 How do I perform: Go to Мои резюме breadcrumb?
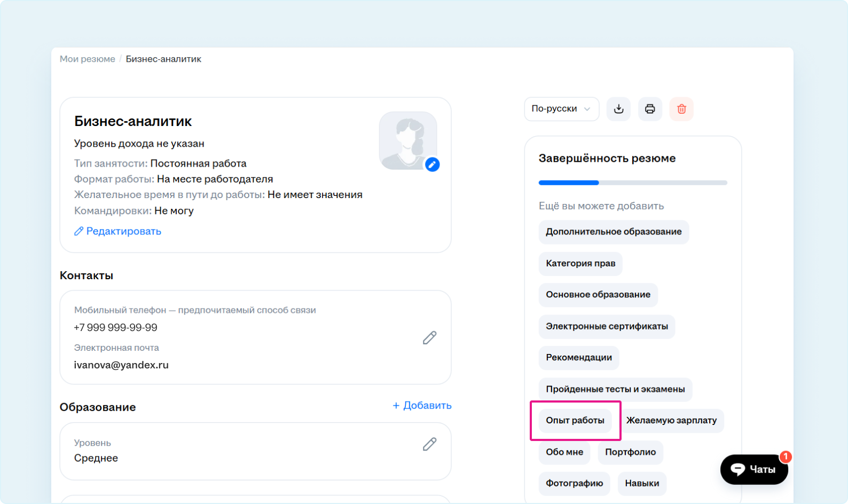[x=87, y=59]
